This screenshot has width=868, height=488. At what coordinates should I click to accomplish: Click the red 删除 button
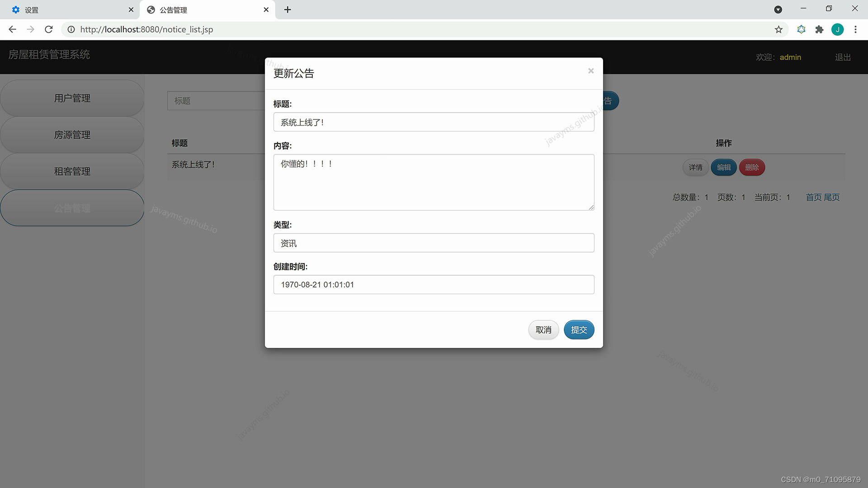752,168
